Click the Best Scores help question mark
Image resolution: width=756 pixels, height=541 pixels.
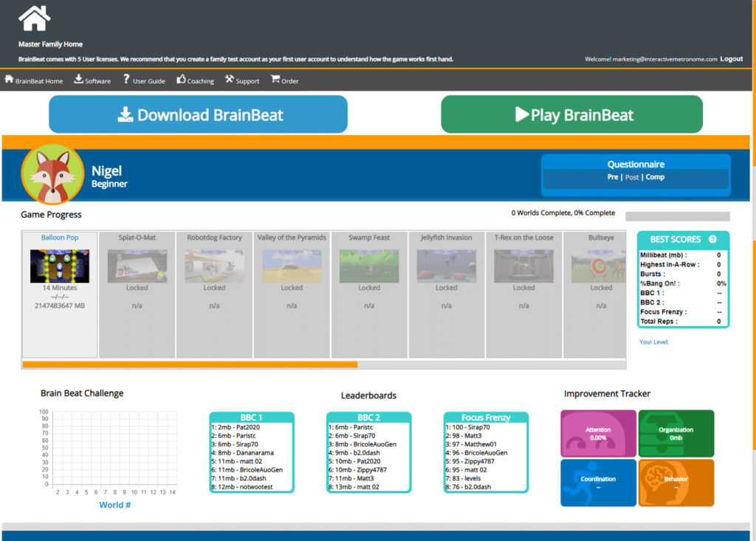pos(712,239)
